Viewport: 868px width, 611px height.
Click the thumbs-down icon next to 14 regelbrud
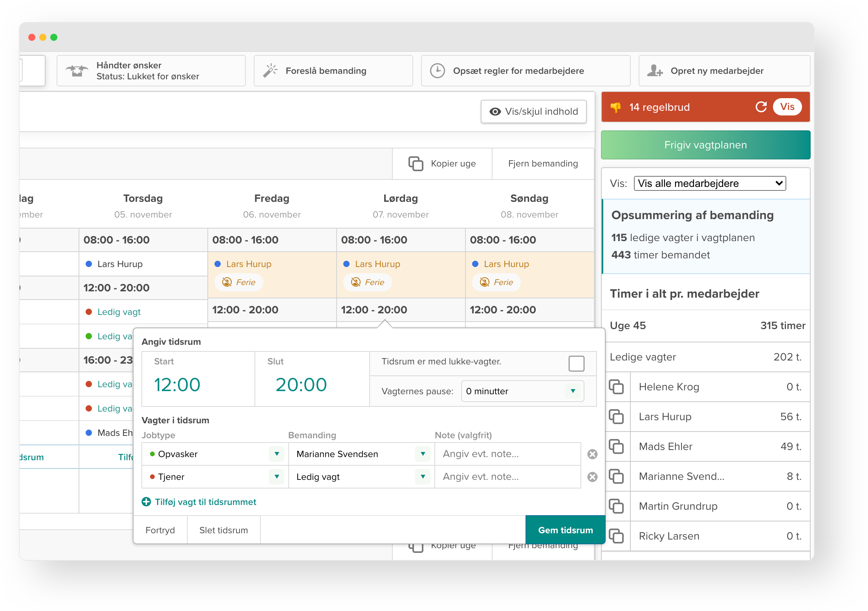pos(616,107)
